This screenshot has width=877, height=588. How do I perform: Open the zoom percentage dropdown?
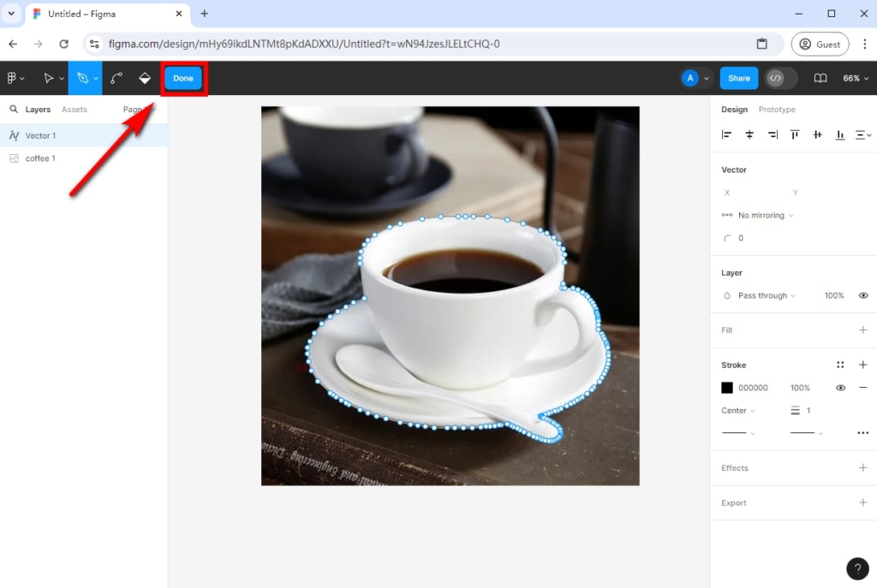pos(855,77)
